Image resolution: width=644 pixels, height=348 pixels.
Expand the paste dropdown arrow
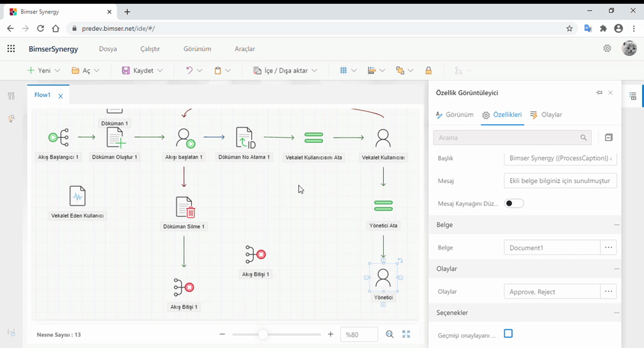coord(228,71)
